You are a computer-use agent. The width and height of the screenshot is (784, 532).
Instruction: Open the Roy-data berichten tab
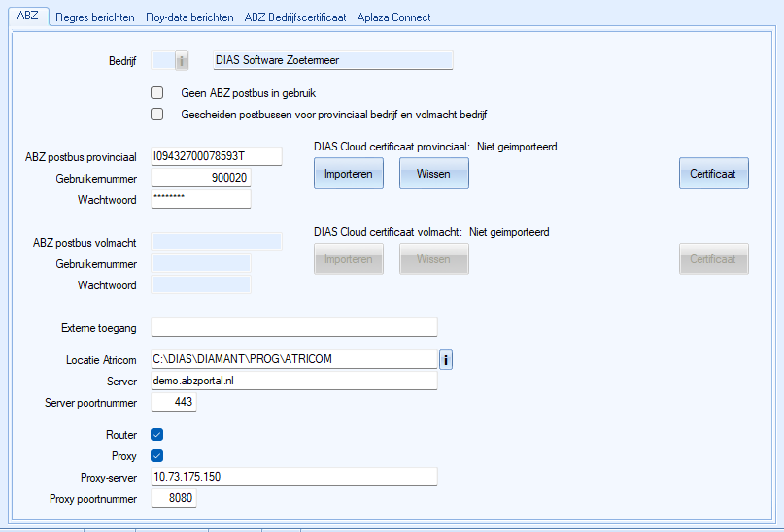click(x=189, y=17)
